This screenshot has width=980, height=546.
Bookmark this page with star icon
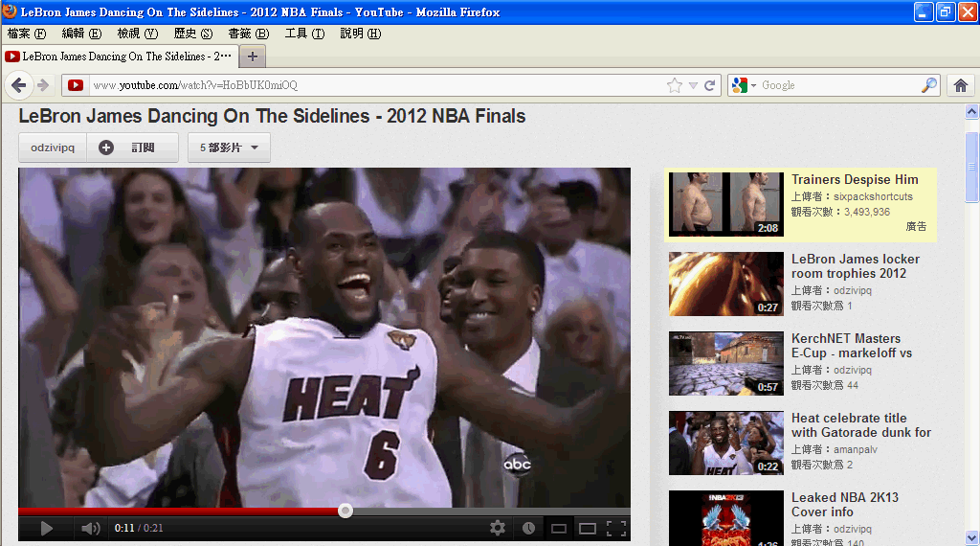click(675, 85)
